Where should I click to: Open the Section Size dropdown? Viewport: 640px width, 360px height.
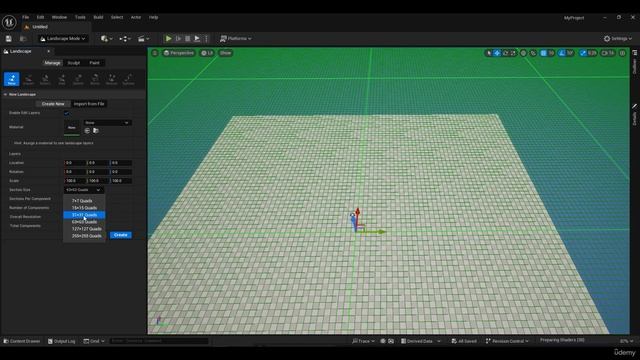[x=84, y=190]
